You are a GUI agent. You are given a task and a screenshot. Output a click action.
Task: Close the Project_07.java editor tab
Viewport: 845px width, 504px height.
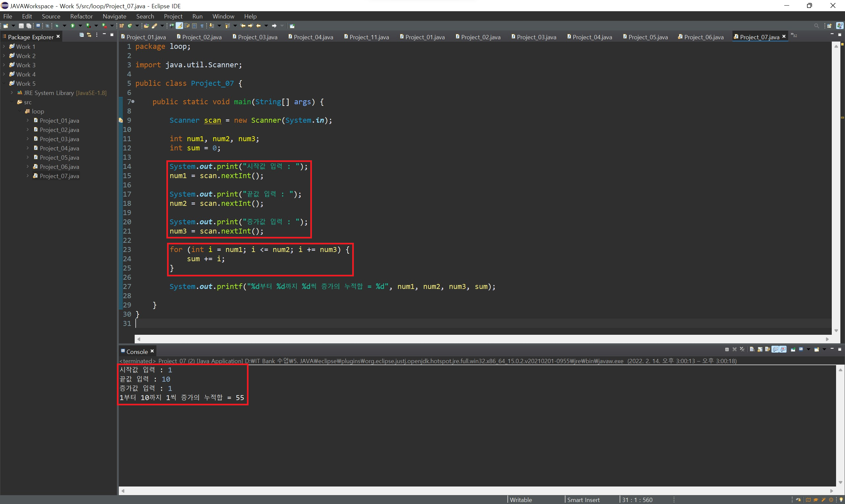coord(784,37)
